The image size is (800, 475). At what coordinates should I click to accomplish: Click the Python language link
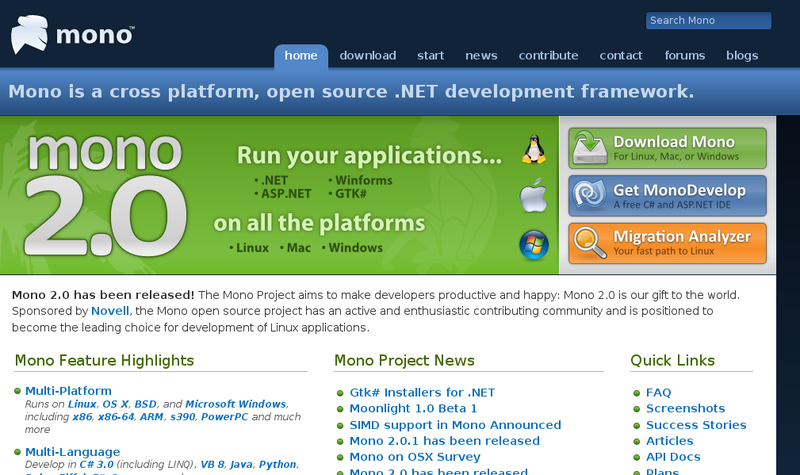pos(278,464)
